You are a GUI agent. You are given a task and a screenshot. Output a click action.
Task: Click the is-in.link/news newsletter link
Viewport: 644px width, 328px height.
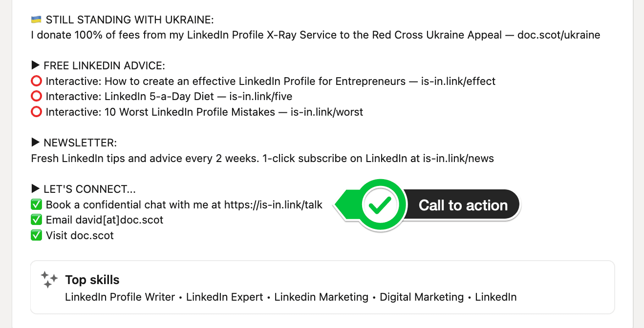[458, 159]
